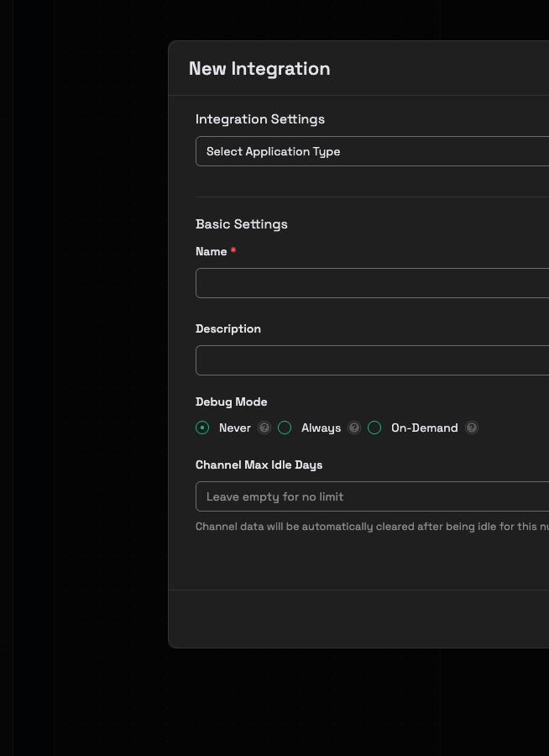Click the Name field label
This screenshot has width=549, height=756.
[211, 251]
